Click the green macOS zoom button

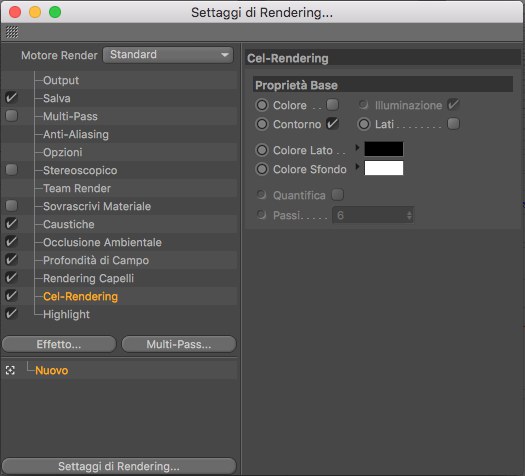tap(55, 12)
